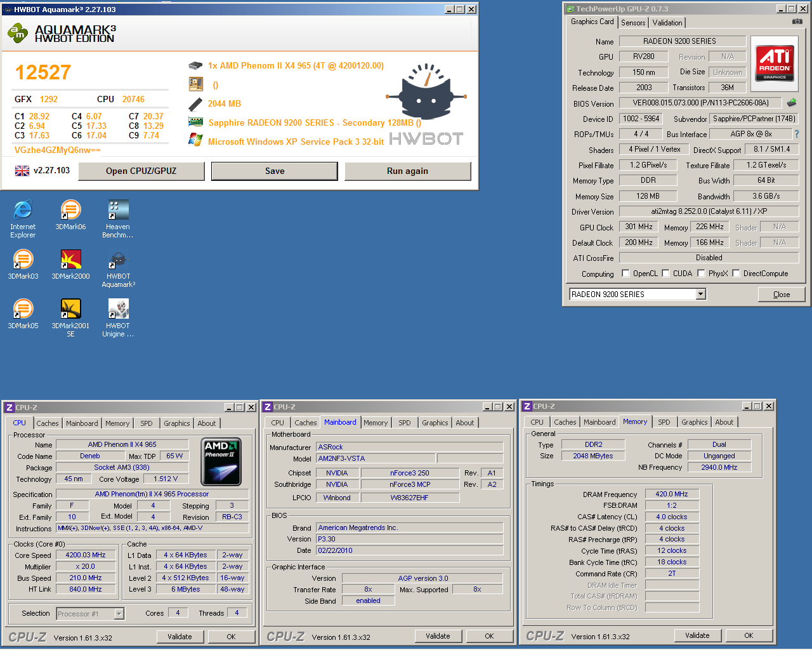Open 3DMark05 desktop shortcut
Viewport: 812px width, 650px height.
point(23,314)
